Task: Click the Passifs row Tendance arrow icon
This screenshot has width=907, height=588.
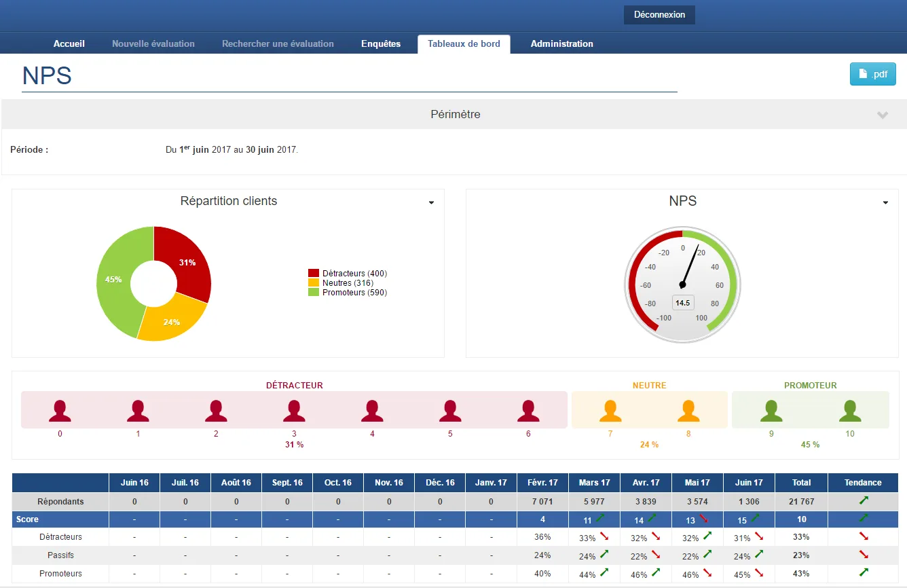Action: (864, 555)
